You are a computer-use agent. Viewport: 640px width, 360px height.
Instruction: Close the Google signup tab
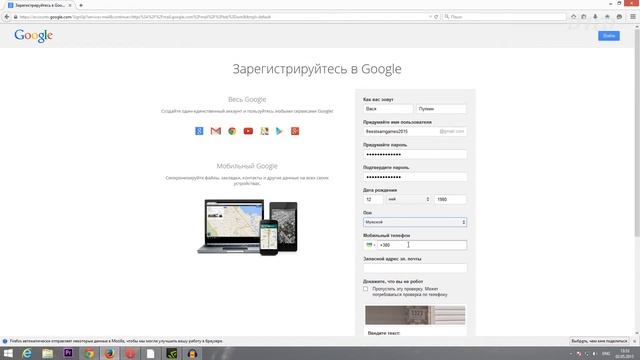pos(70,5)
